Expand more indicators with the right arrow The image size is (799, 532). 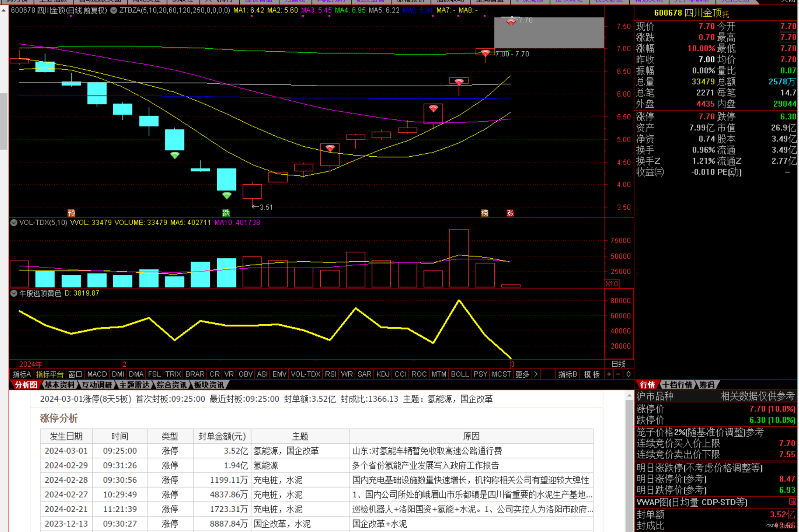pyautogui.click(x=536, y=374)
